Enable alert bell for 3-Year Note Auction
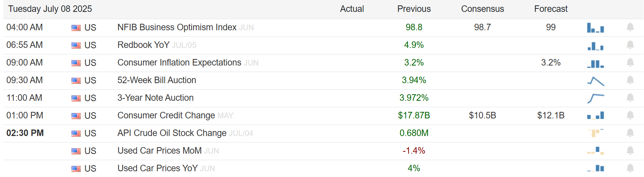Viewport: 644px width, 177px height. 630,98
